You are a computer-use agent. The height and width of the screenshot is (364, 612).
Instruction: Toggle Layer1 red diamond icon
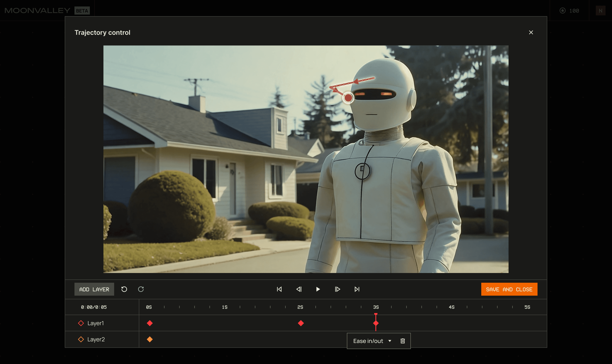coord(81,323)
